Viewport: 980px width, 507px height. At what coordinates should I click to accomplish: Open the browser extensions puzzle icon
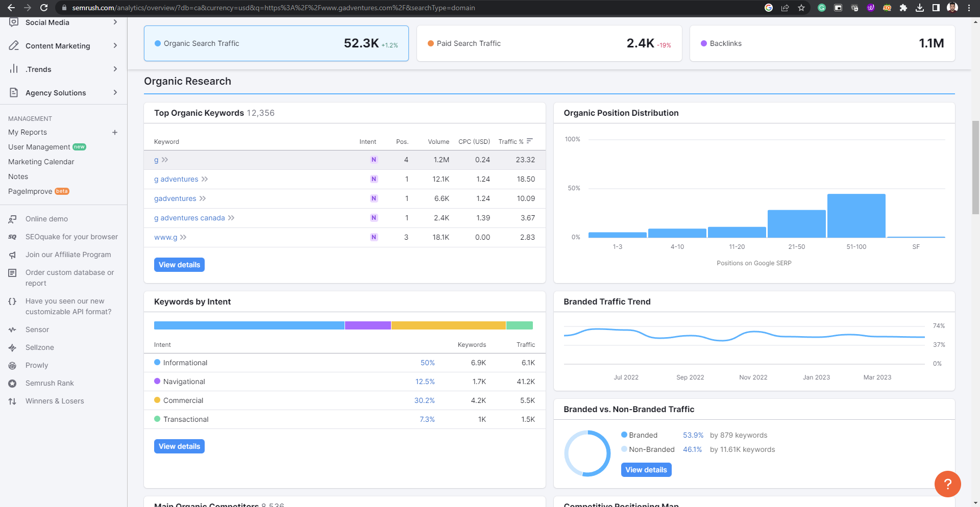click(x=903, y=8)
